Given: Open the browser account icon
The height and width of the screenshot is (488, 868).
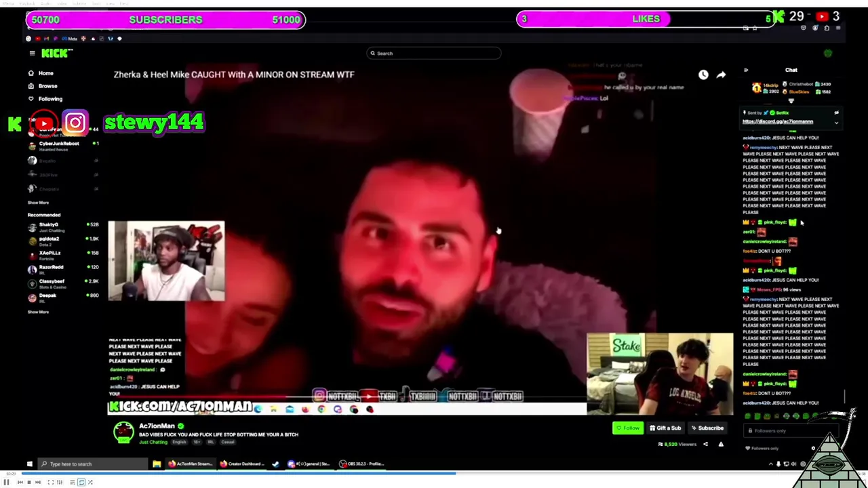Looking at the screenshot, I should click(x=815, y=28).
